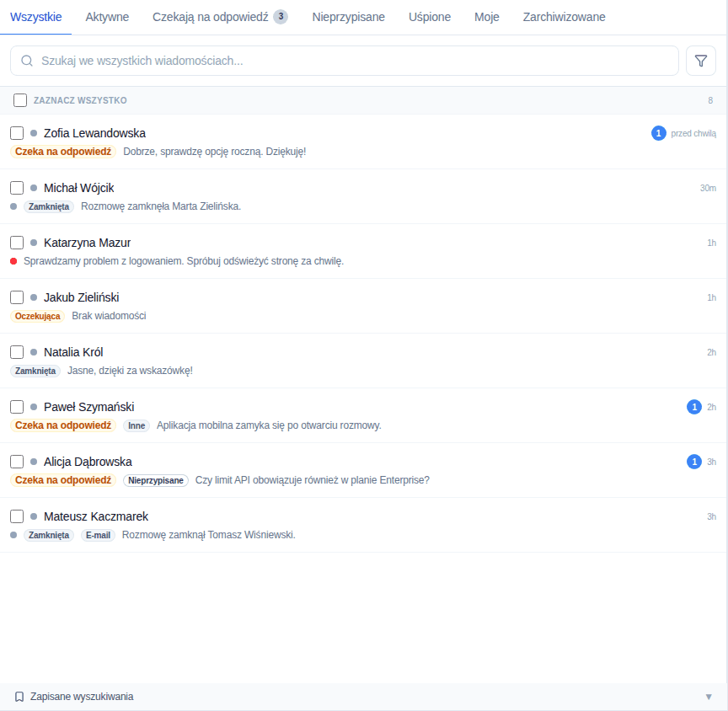Tick the checkbox beside Natalia Król
728x711 pixels.
(x=17, y=352)
